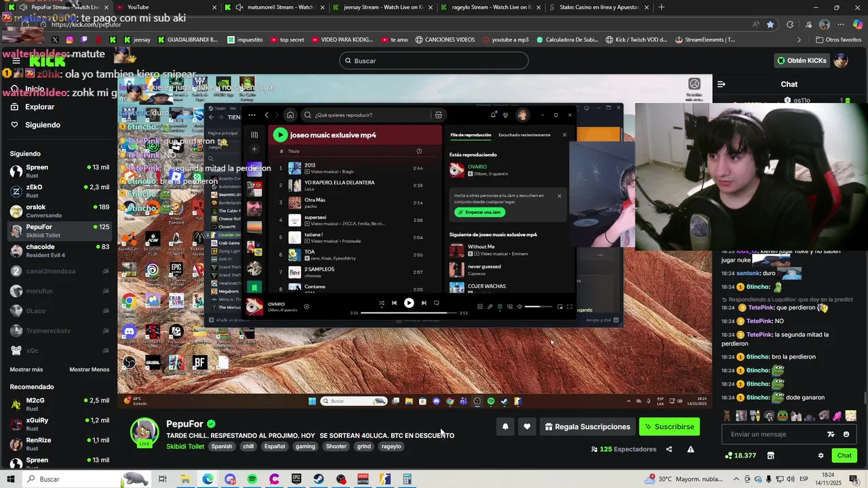Click Mostrar Menos in Siguiendo list
The width and height of the screenshot is (868, 488).
(90, 369)
